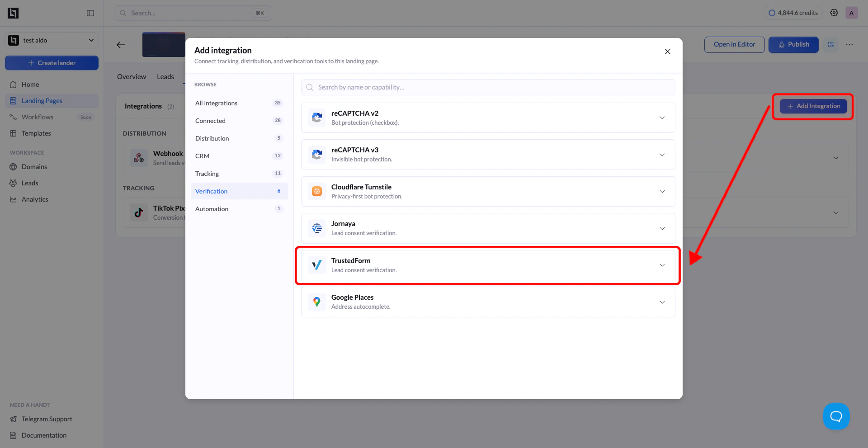Select All integrations category
Image resolution: width=868 pixels, height=448 pixels.
tap(239, 103)
